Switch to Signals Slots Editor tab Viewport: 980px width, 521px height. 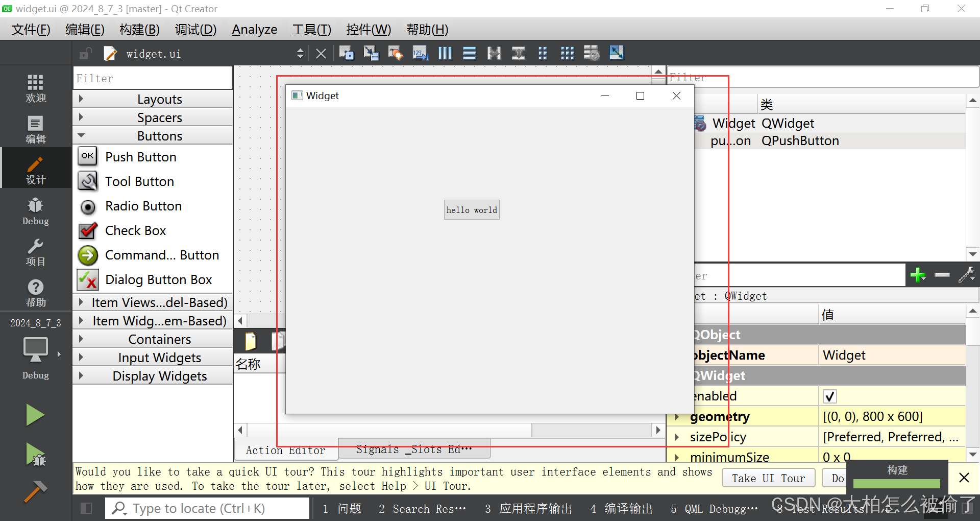[x=414, y=449]
